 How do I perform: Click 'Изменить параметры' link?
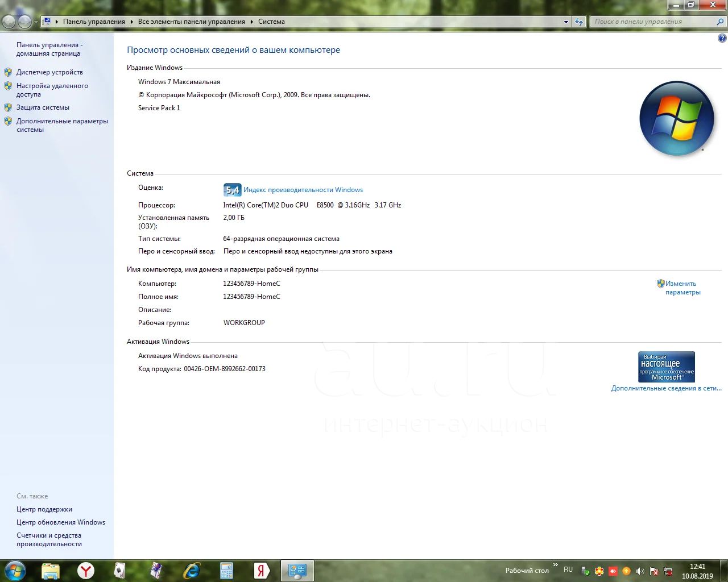click(682, 288)
